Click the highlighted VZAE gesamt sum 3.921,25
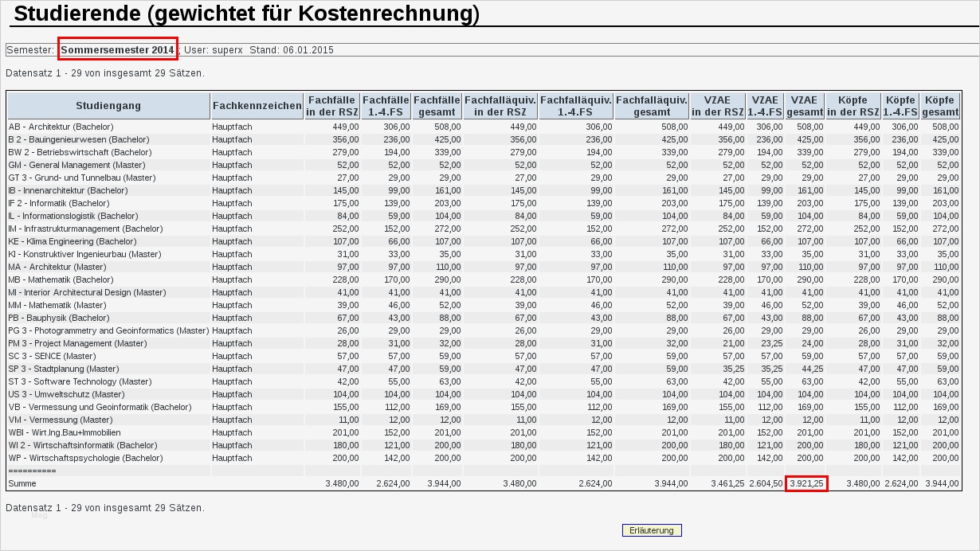Screen dimensions: 980x551 [x=807, y=483]
